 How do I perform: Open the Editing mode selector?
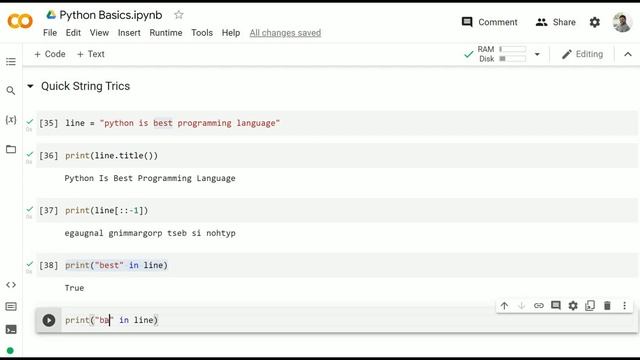582,54
